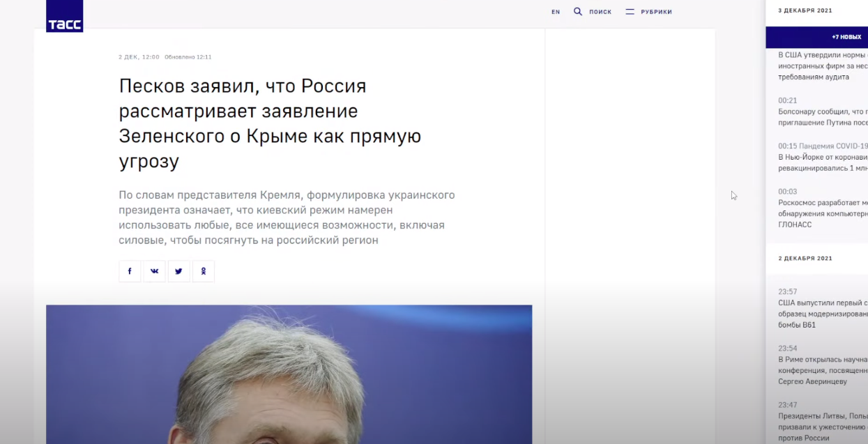Share the article on Odnoklassniki
This screenshot has width=868, height=444.
pos(204,271)
